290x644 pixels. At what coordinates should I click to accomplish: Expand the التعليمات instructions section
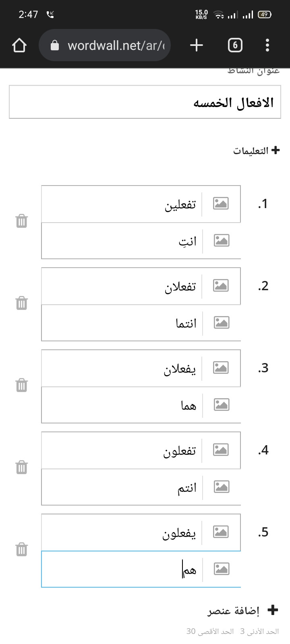tap(257, 151)
